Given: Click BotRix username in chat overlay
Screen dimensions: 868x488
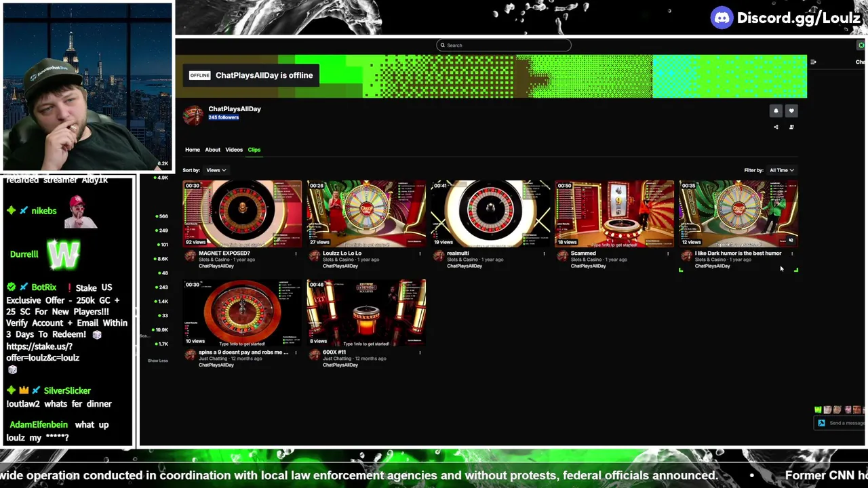Looking at the screenshot, I should point(44,287).
